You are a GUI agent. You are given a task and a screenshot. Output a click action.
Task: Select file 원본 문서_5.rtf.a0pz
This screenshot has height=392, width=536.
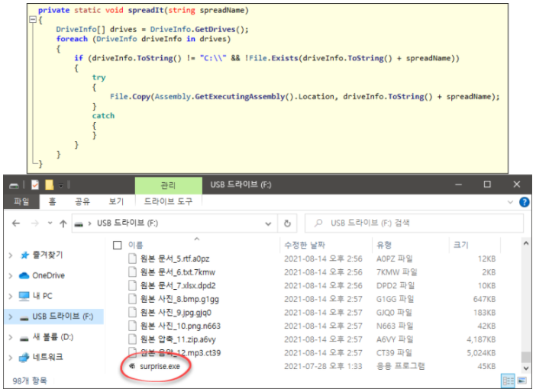point(175,259)
